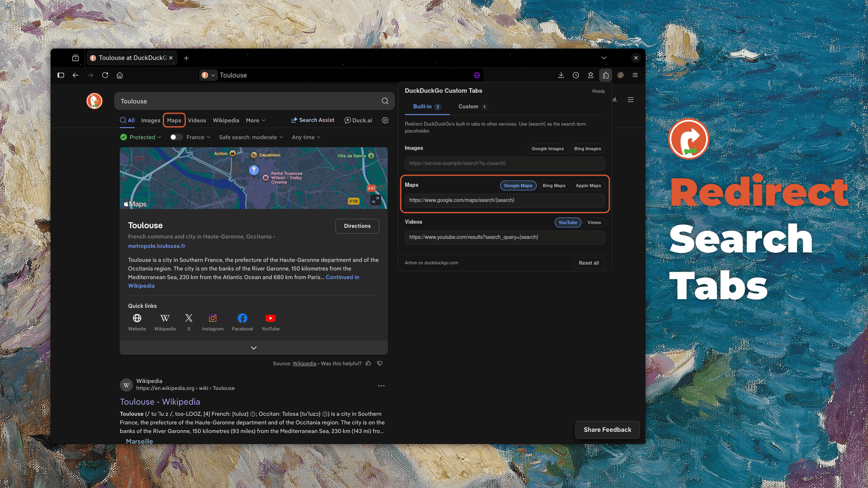This screenshot has width=868, height=488.
Task: Open the downloads icon in toolbar
Action: 561,75
